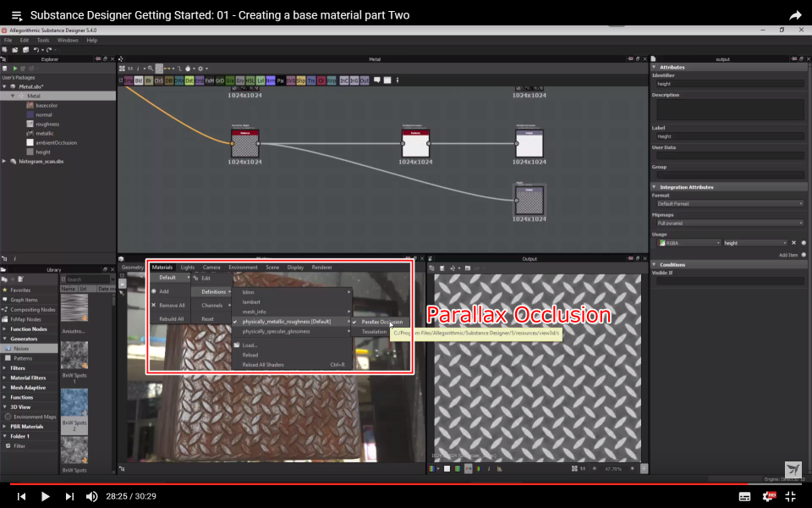Viewport: 812px width, 508px height.
Task: Open YouTube playlist menu icon
Action: [17, 15]
